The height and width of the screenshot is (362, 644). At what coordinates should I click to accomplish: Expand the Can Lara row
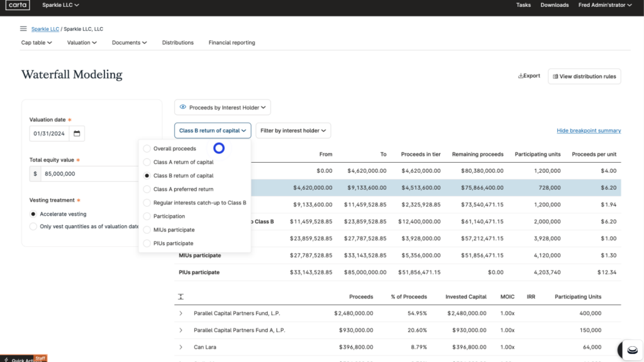coord(181,347)
